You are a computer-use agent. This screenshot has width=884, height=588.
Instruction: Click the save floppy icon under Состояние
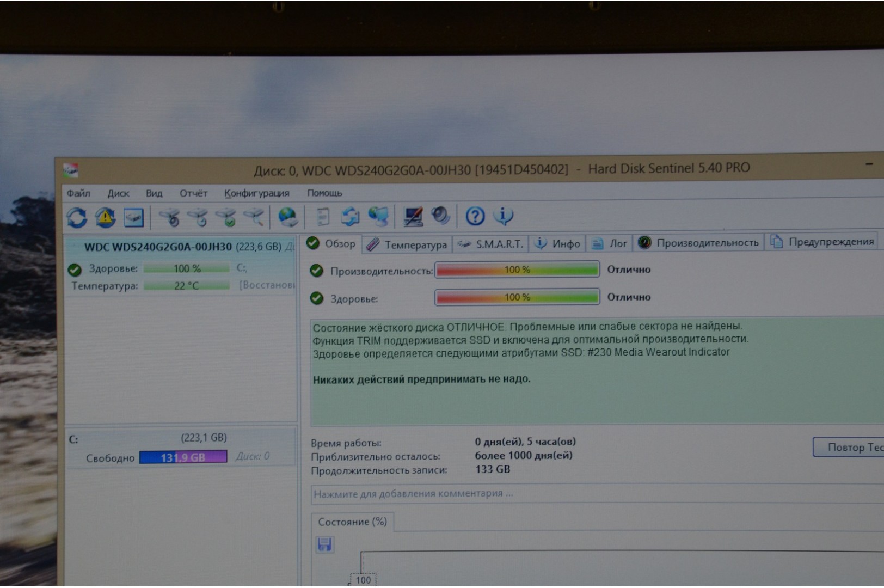pos(324,544)
